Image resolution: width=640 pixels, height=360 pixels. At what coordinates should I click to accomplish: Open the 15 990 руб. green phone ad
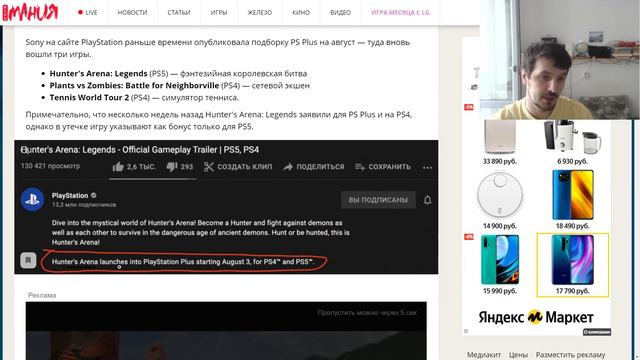click(500, 264)
